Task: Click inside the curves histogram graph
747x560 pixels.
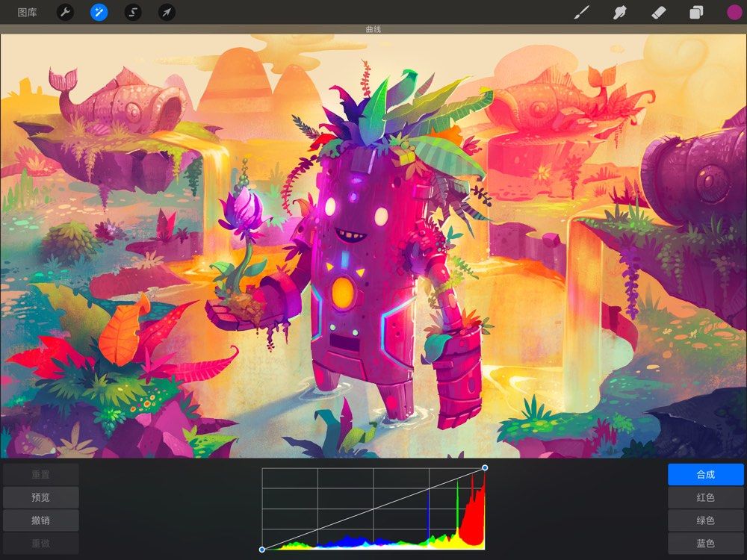Action: pos(373,508)
